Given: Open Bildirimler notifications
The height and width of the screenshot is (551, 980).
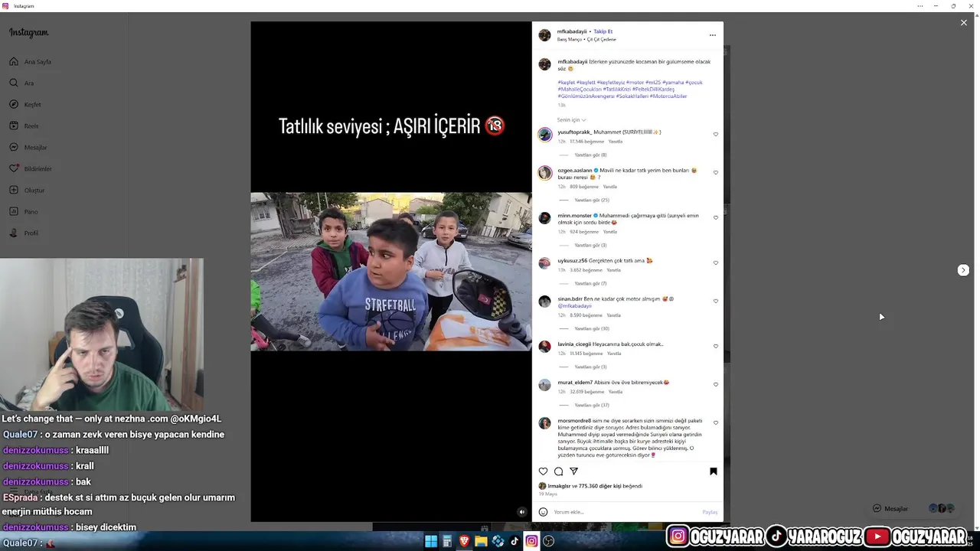Looking at the screenshot, I should pos(31,168).
